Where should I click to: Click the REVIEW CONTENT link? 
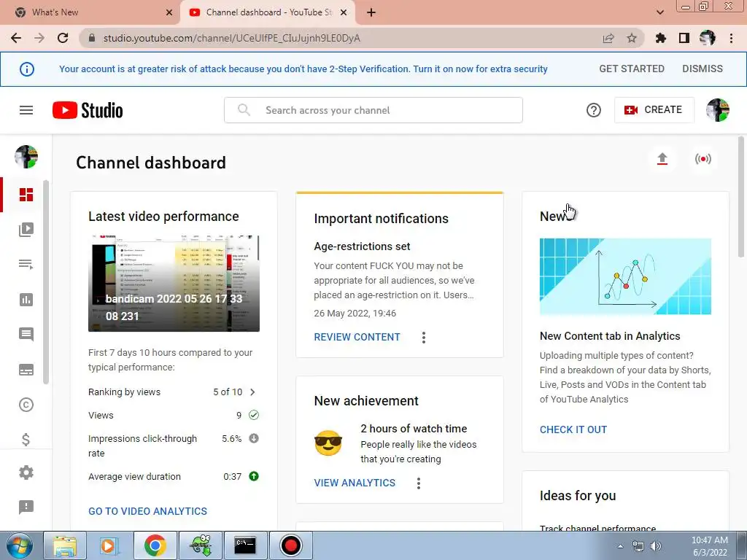[357, 337]
